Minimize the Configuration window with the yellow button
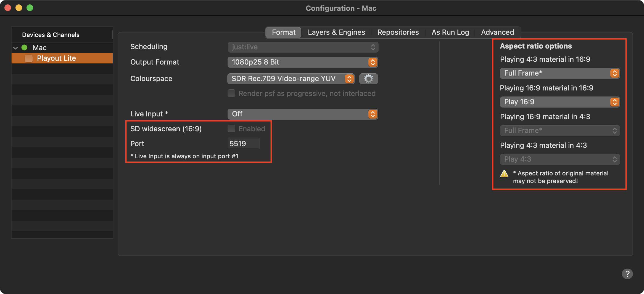The width and height of the screenshot is (644, 294). point(19,8)
